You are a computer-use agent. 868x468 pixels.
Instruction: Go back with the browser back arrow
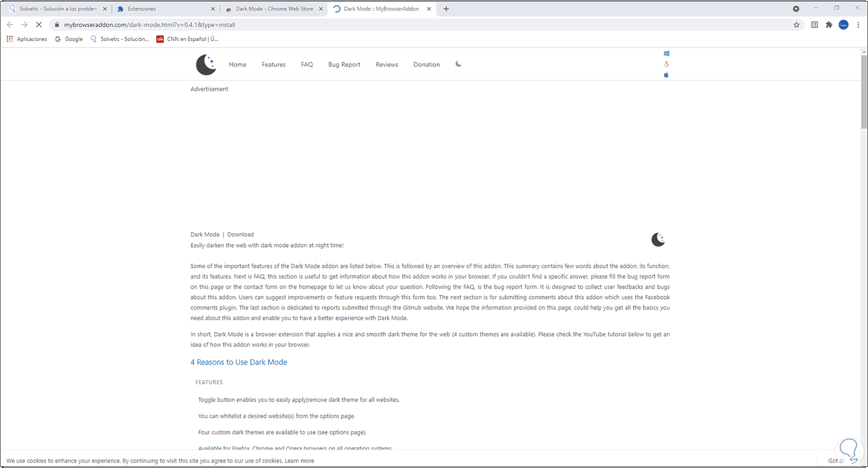click(x=10, y=25)
